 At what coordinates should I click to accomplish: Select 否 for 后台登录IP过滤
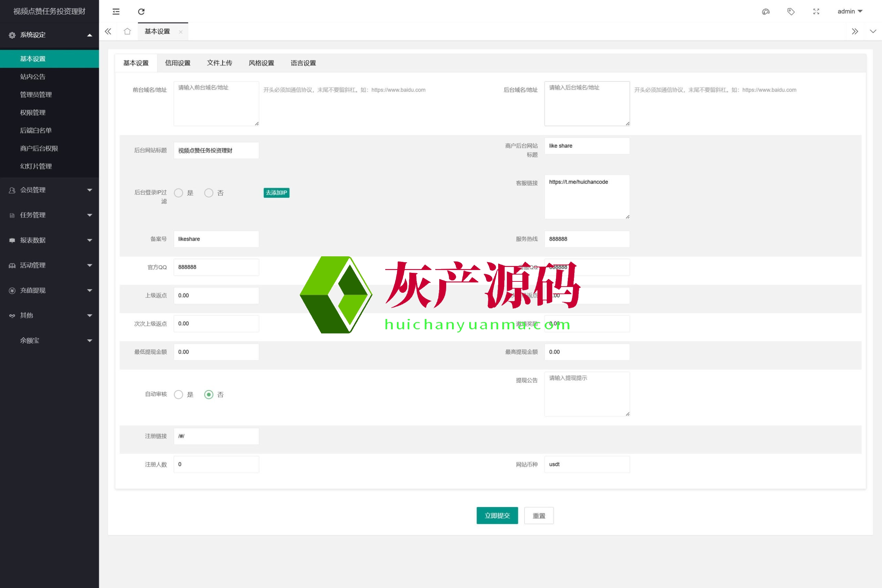pos(209,193)
